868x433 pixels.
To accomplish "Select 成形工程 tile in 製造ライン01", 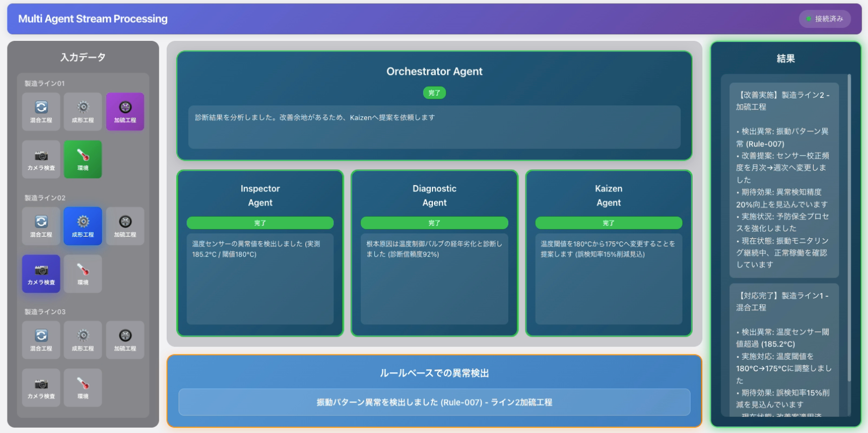I will 83,111.
